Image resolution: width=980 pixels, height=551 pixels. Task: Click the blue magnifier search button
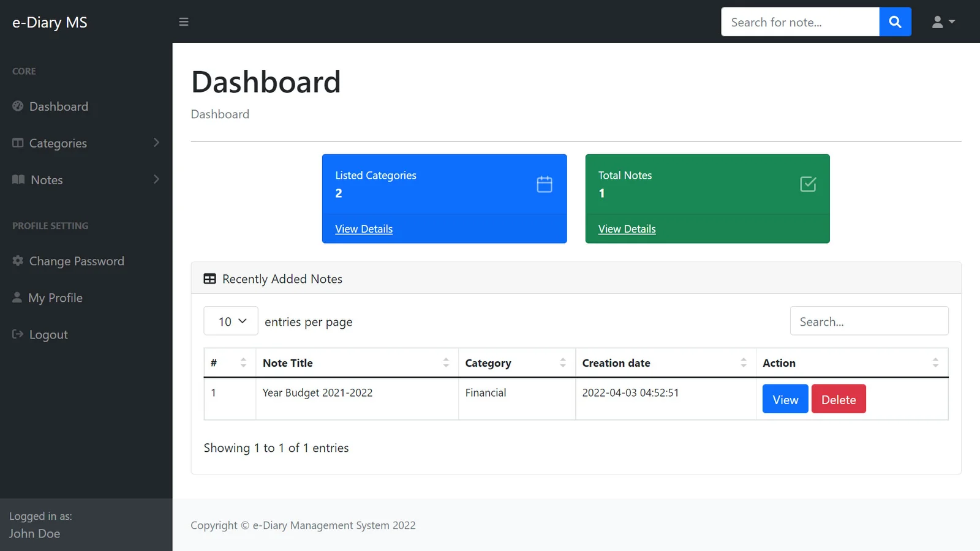[x=895, y=22]
